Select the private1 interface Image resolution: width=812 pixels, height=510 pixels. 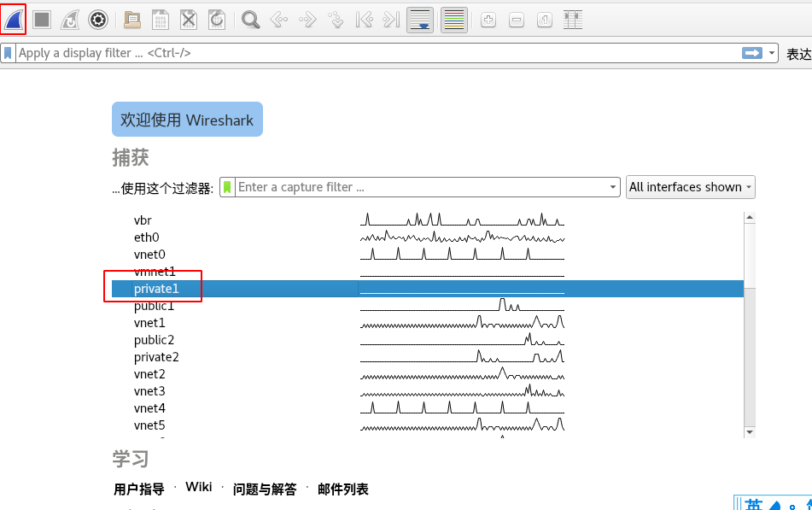tap(428, 289)
